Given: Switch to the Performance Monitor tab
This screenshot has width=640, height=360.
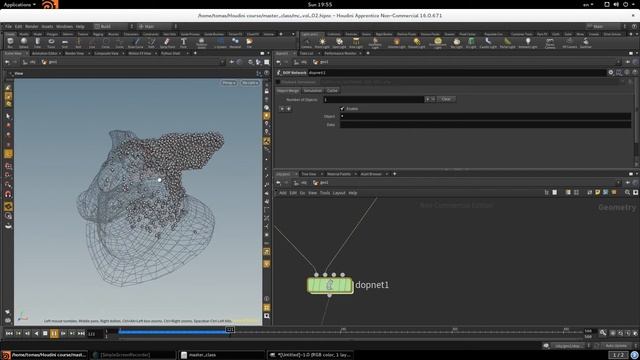Looking at the screenshot, I should pyautogui.click(x=340, y=53).
